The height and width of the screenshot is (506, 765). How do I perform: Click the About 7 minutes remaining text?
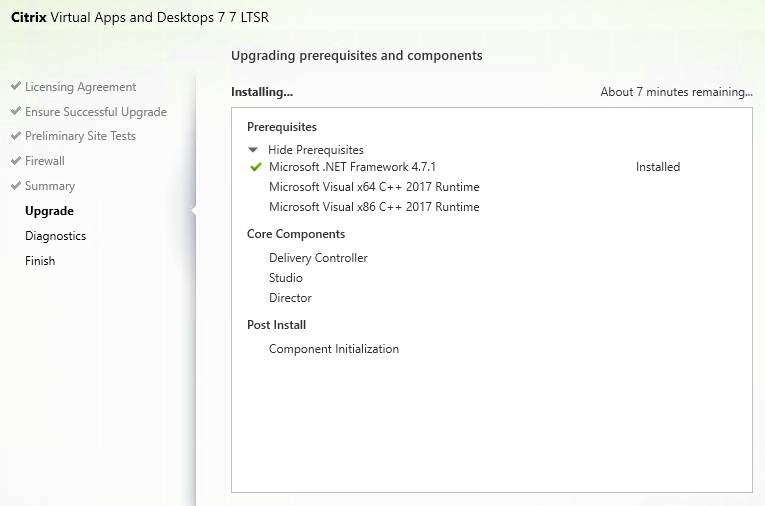coord(676,92)
